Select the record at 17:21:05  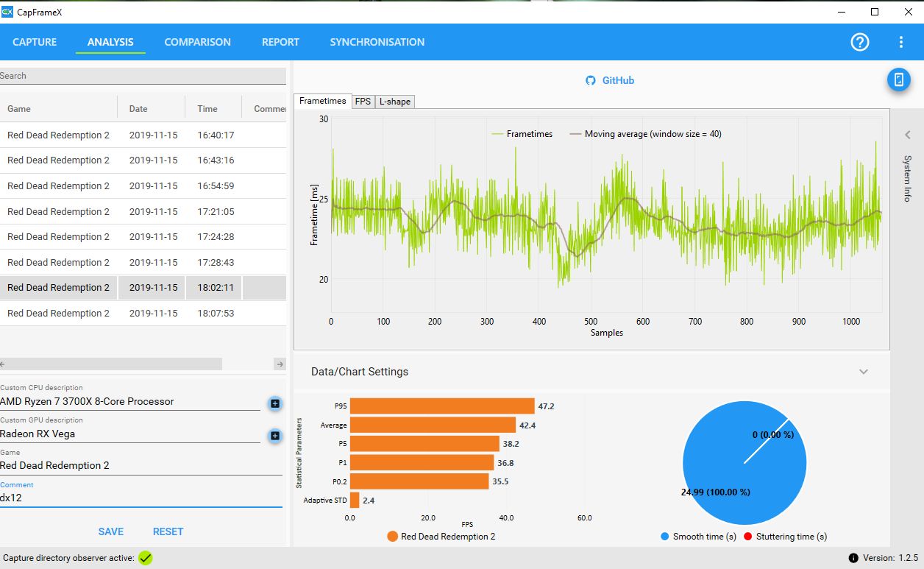coord(143,211)
